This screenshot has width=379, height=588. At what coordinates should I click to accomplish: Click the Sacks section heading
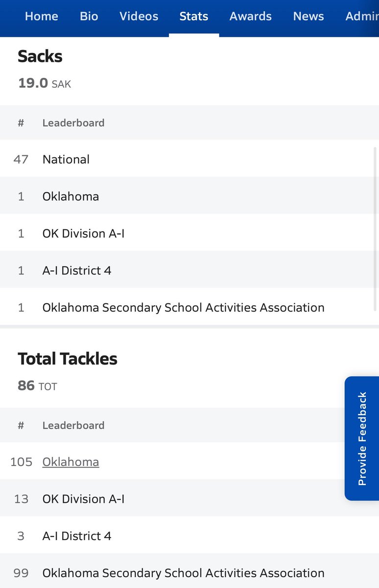(x=40, y=56)
